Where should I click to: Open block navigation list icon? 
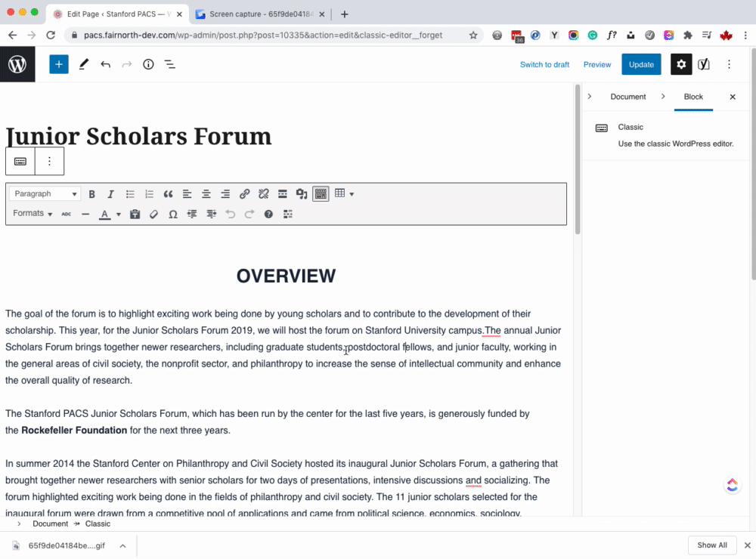(169, 64)
